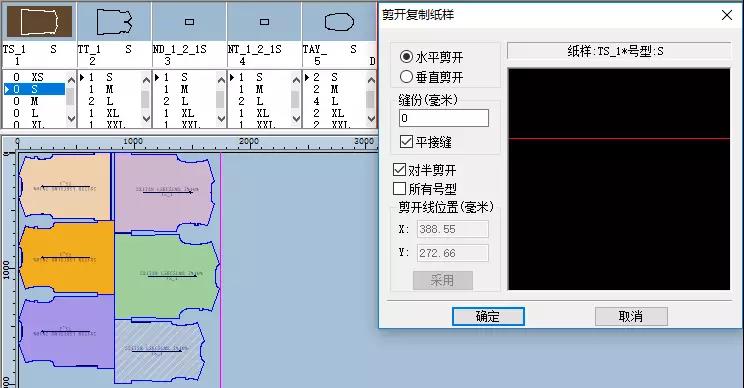
Task: Click the X position field 388.55
Action: [x=453, y=229]
